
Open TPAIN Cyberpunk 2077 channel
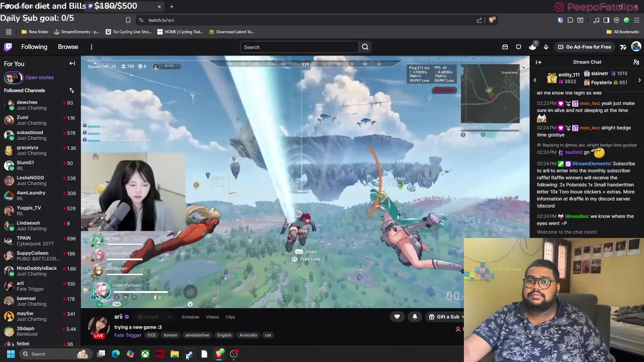40,241
